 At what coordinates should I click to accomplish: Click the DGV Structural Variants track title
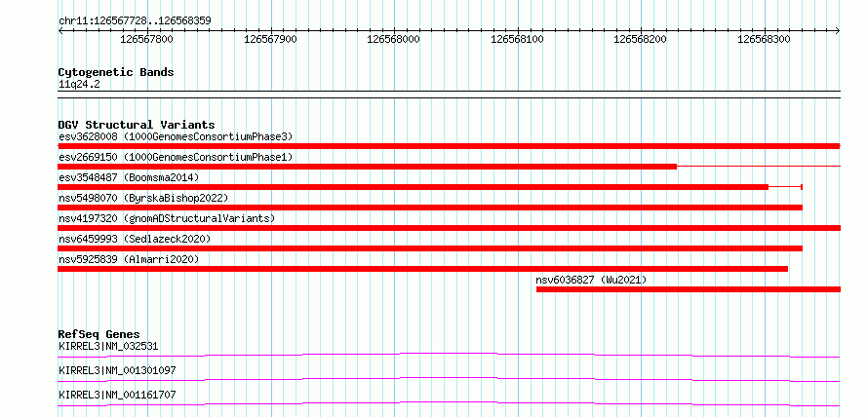(137, 125)
